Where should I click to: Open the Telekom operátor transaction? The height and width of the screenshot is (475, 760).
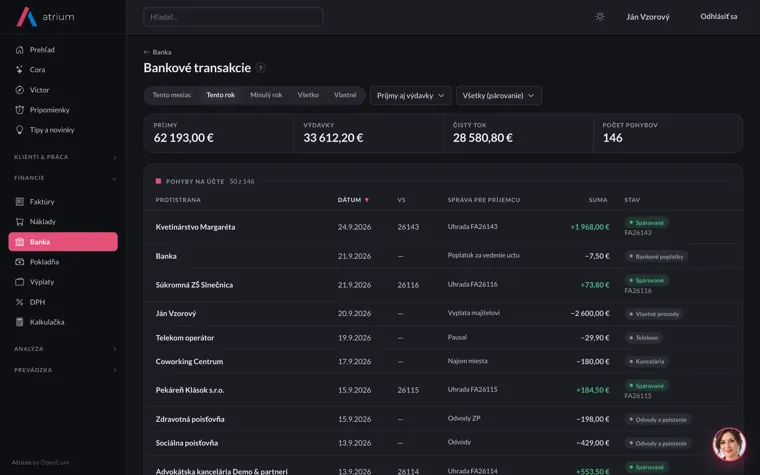443,338
